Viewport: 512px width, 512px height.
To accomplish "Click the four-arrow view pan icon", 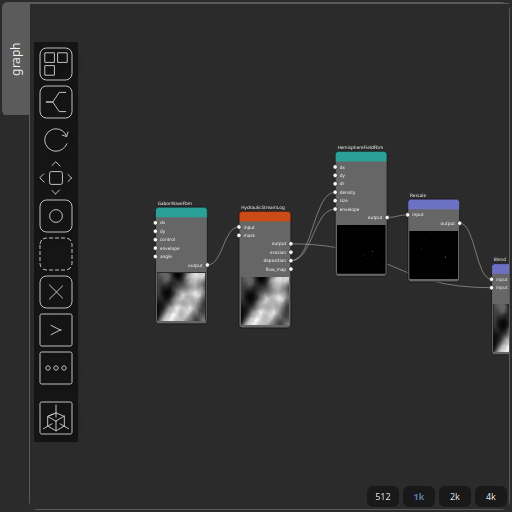I will 56,178.
